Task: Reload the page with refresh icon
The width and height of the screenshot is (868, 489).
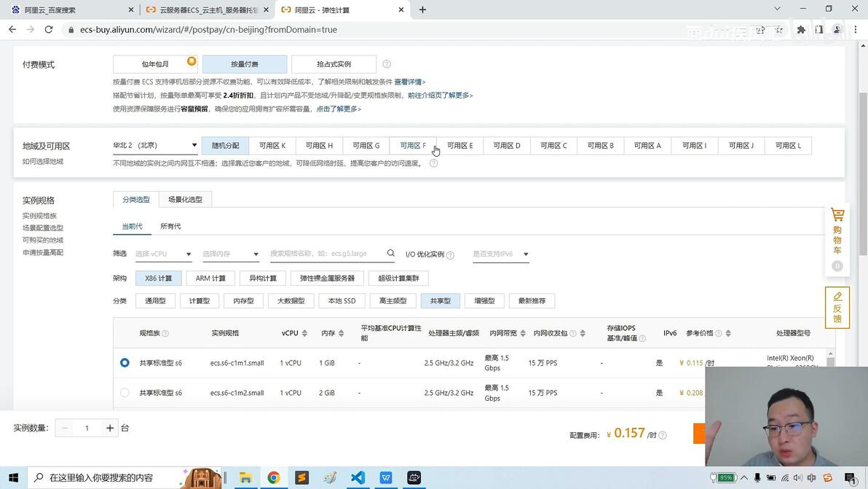Action: [49, 29]
